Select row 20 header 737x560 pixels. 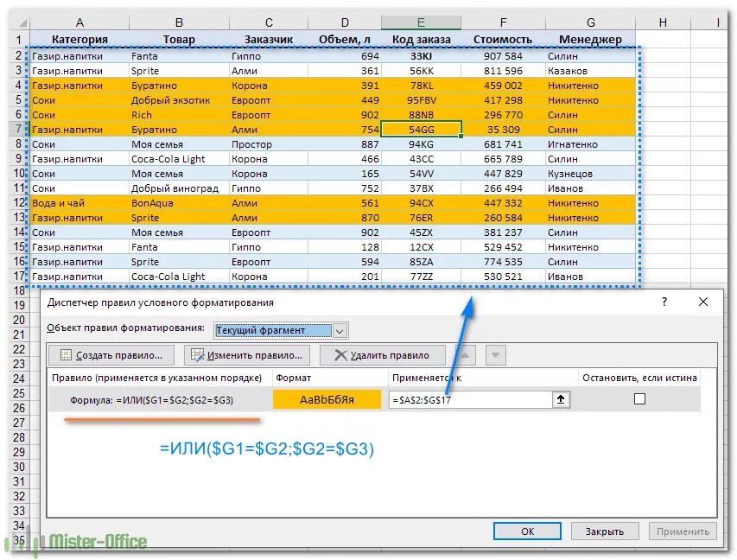point(19,320)
